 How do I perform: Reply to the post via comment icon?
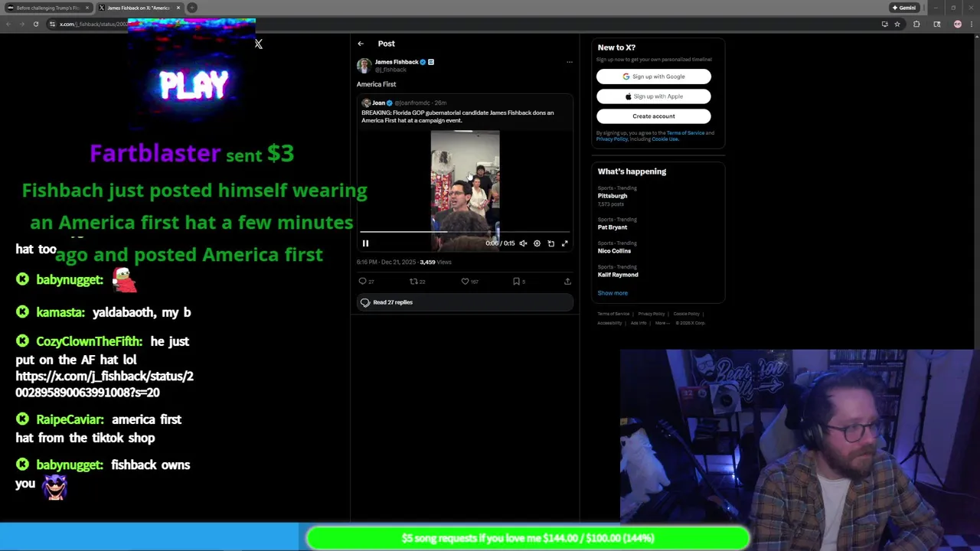point(363,282)
